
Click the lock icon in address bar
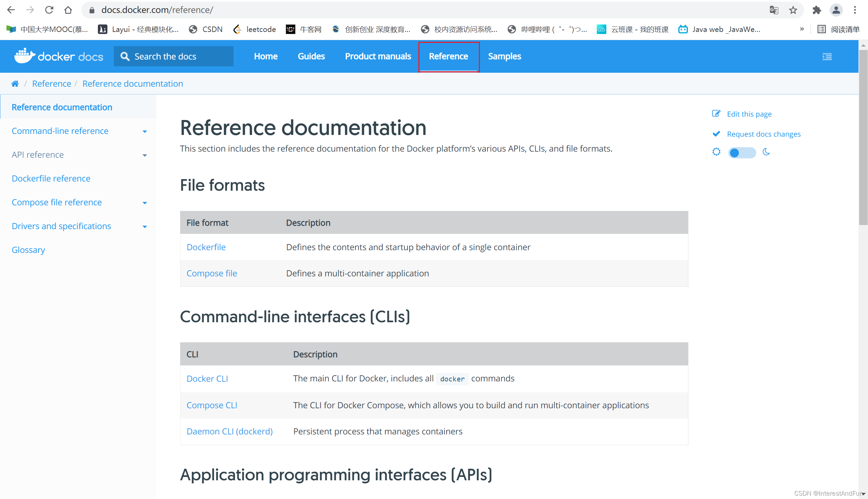point(91,10)
